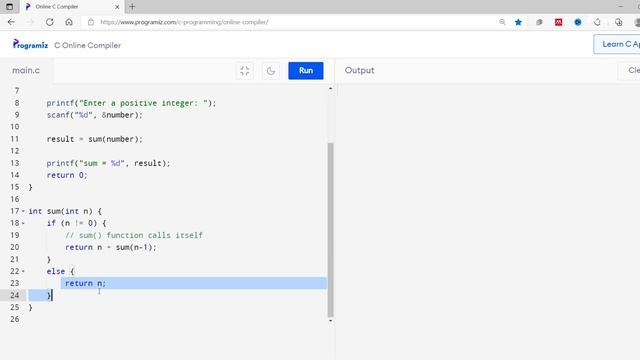Image resolution: width=640 pixels, height=360 pixels.
Task: Open a new browser tab
Action: pos(132,7)
